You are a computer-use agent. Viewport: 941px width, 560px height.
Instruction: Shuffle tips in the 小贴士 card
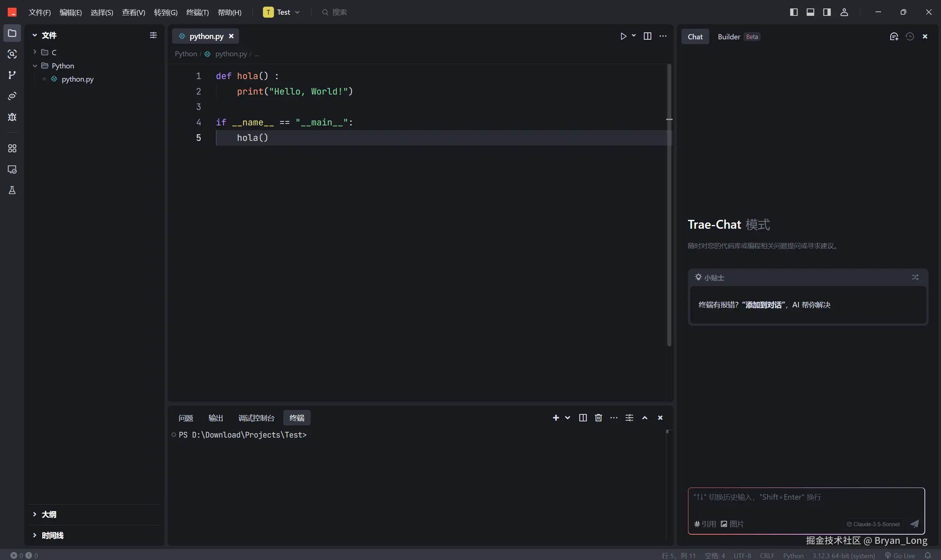click(915, 277)
